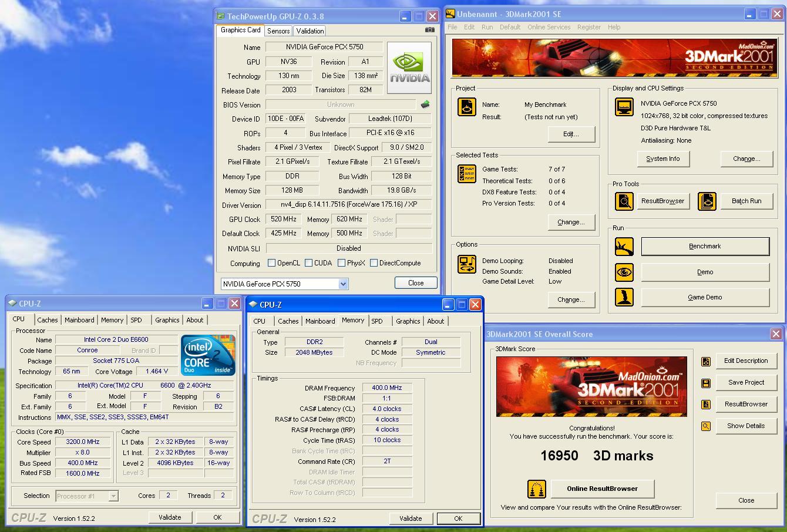Click the Save Project button

pyautogui.click(x=746, y=382)
